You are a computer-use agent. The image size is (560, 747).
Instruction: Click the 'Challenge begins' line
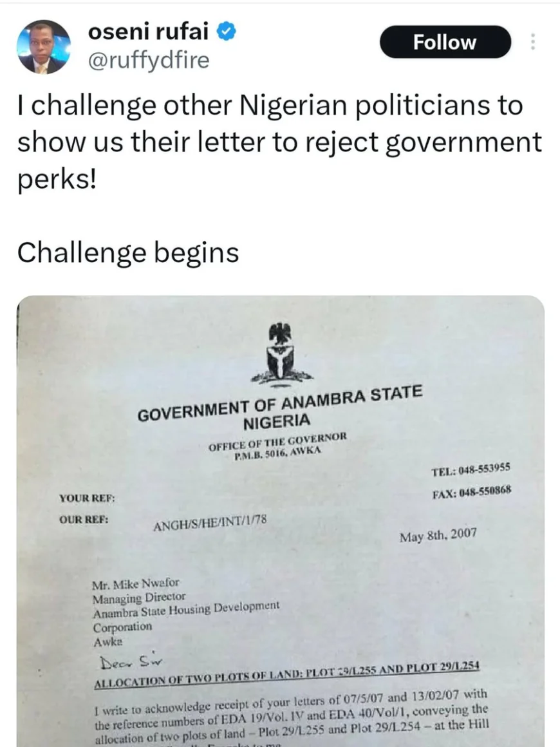pos(128,252)
